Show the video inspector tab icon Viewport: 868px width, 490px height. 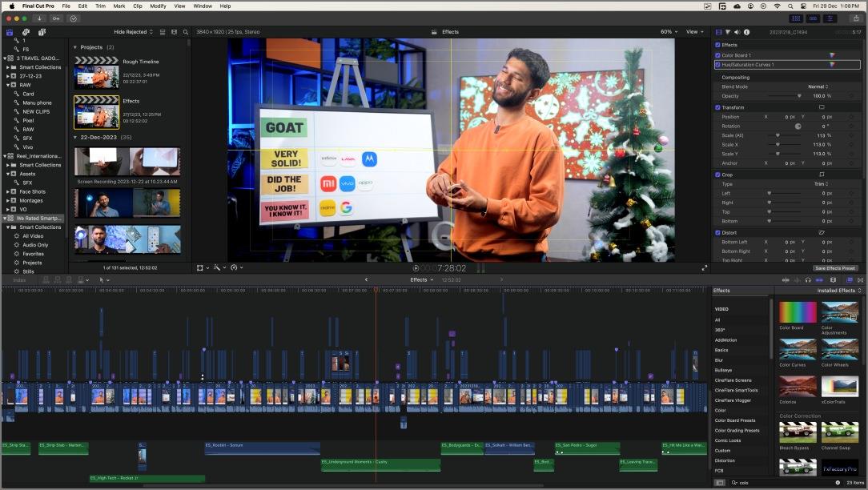pos(718,32)
